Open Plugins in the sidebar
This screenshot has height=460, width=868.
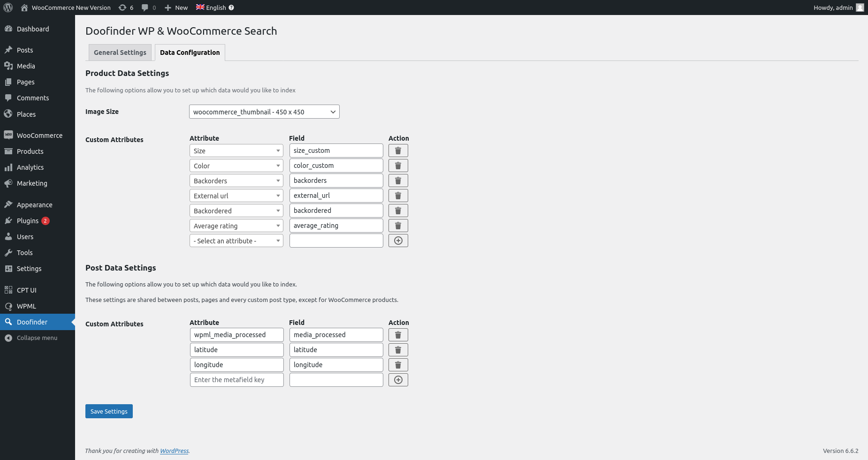[x=38, y=221]
